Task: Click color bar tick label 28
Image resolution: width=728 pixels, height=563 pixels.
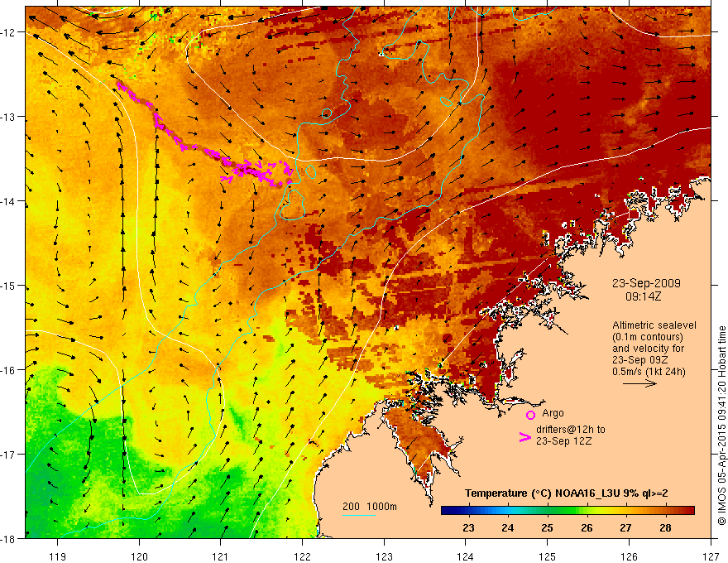Action: [665, 527]
